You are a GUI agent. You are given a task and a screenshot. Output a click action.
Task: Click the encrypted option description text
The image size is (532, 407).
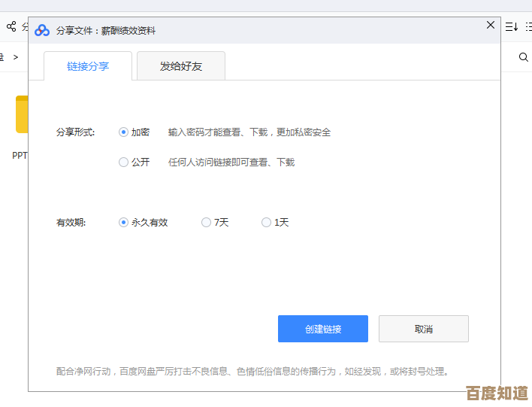click(249, 132)
